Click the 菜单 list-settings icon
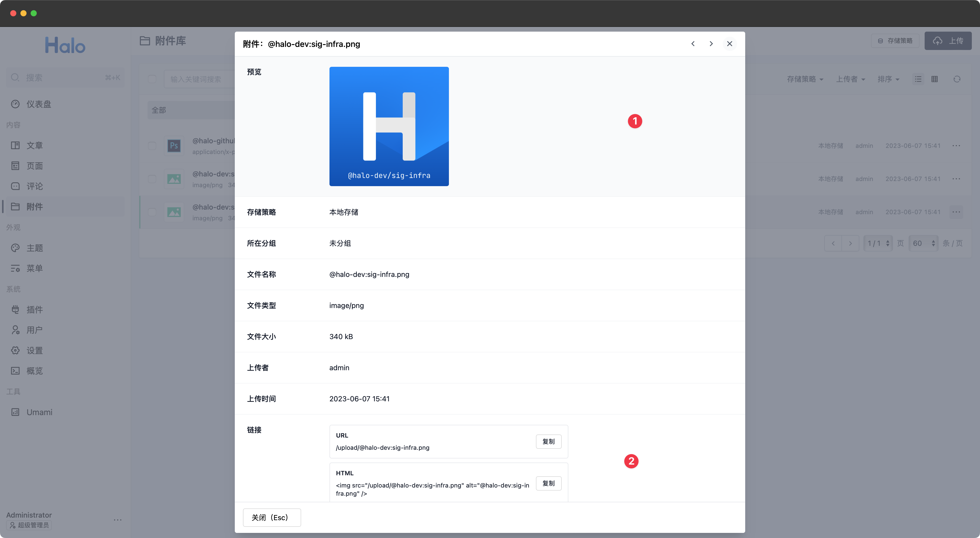 point(15,268)
